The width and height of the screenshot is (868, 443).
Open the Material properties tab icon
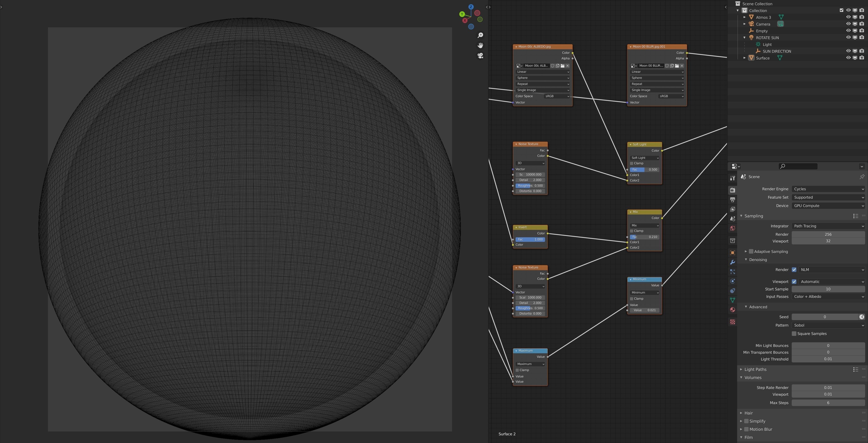click(732, 310)
